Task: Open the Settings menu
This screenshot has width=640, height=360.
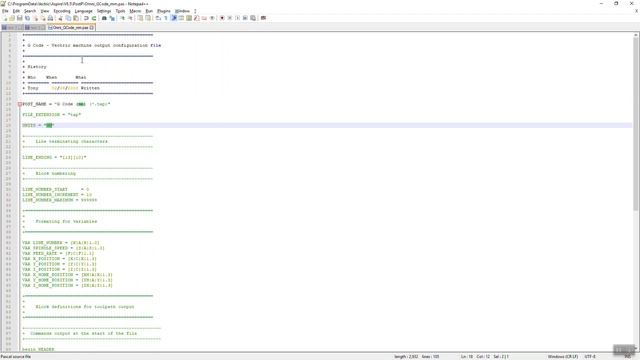Action: 104,11
